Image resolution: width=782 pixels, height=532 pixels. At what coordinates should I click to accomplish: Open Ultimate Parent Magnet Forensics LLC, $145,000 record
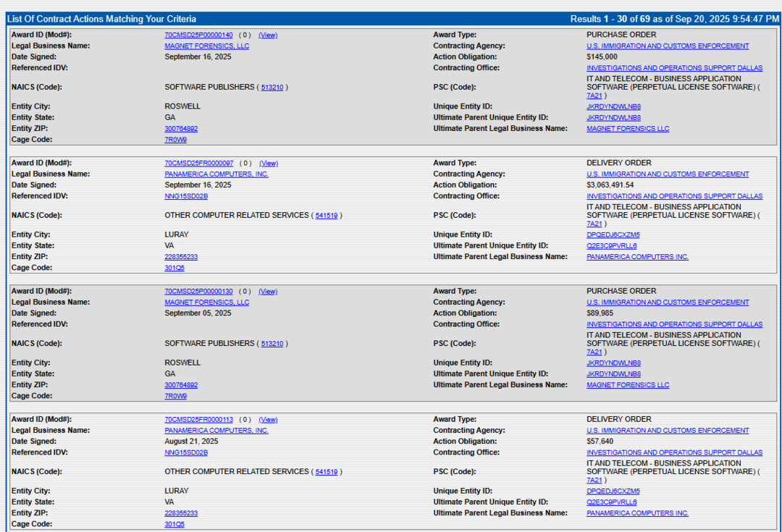pos(628,129)
